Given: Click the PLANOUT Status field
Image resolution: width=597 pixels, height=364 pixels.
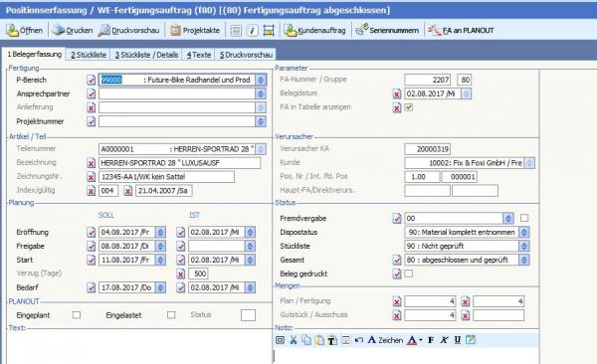Looking at the screenshot, I should (x=248, y=315).
